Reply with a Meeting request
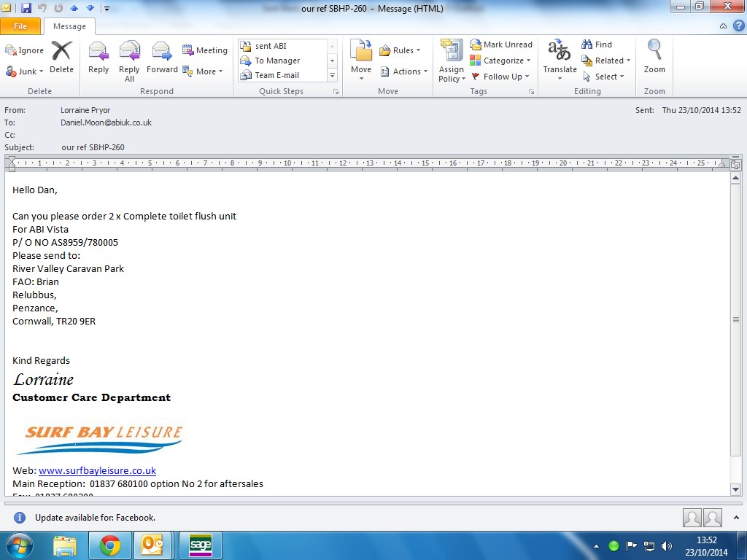The width and height of the screenshot is (747, 560). pyautogui.click(x=205, y=50)
